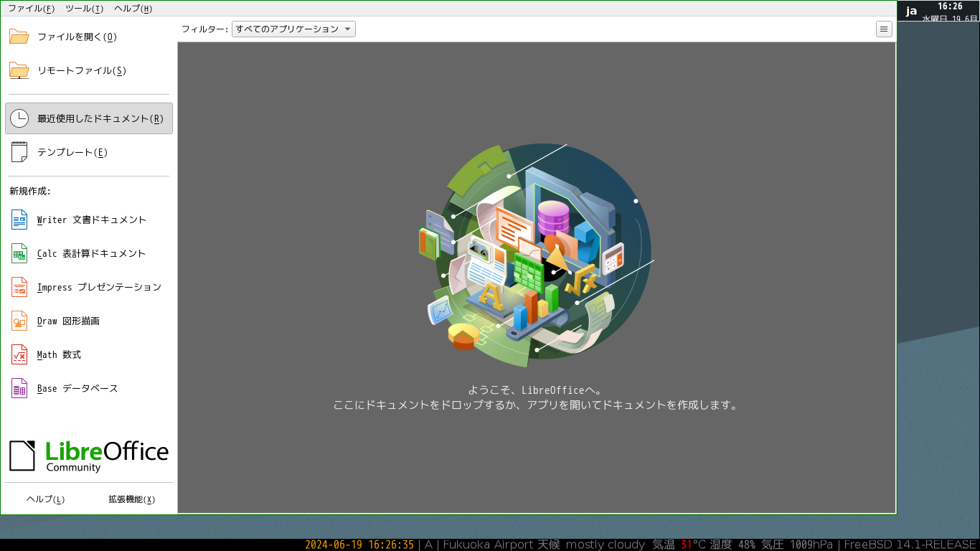
Task: Open the ツール menu
Action: click(x=84, y=9)
